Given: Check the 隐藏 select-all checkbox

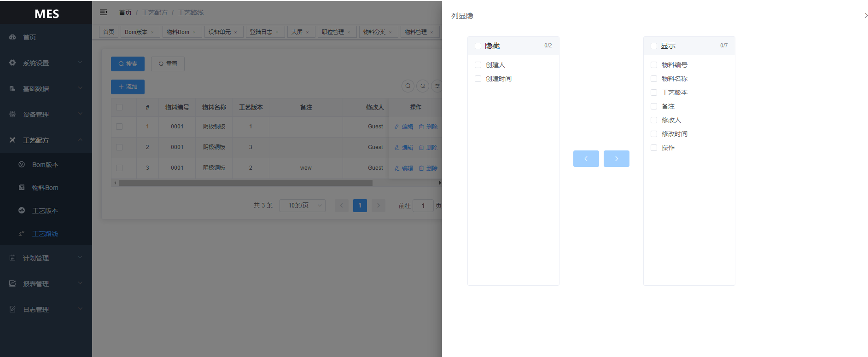Looking at the screenshot, I should coord(478,46).
